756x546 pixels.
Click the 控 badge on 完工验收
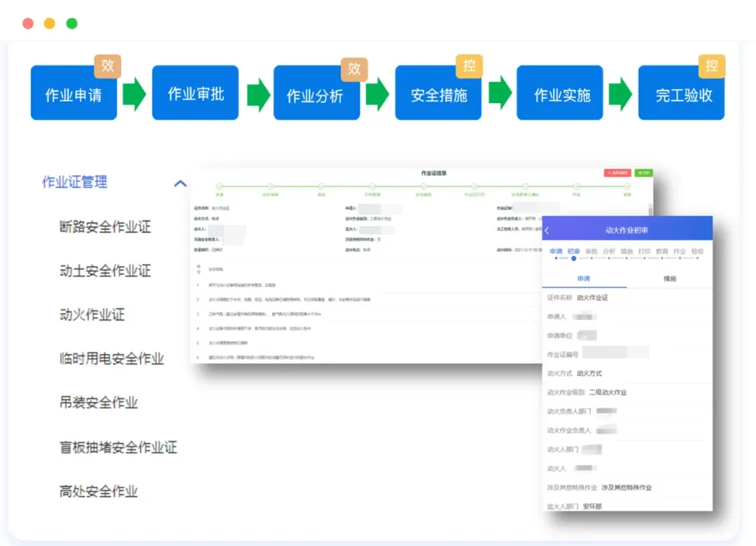point(712,66)
